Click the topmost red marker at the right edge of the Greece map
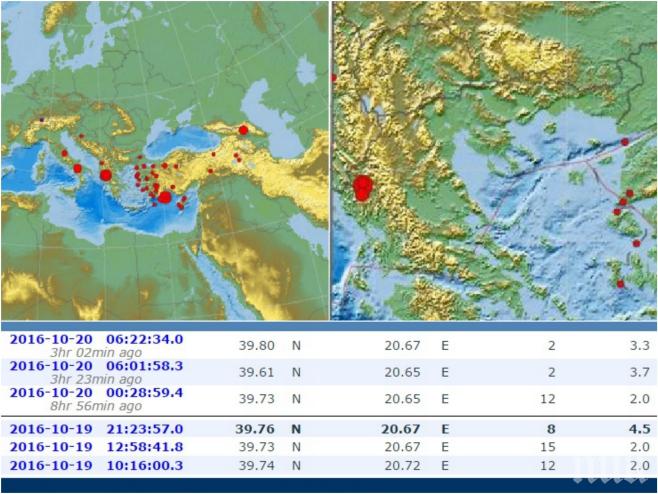 [x=626, y=143]
